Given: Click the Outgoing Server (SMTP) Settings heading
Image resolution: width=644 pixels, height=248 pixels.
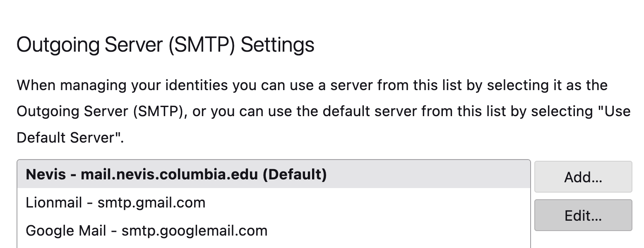Looking at the screenshot, I should 166,44.
